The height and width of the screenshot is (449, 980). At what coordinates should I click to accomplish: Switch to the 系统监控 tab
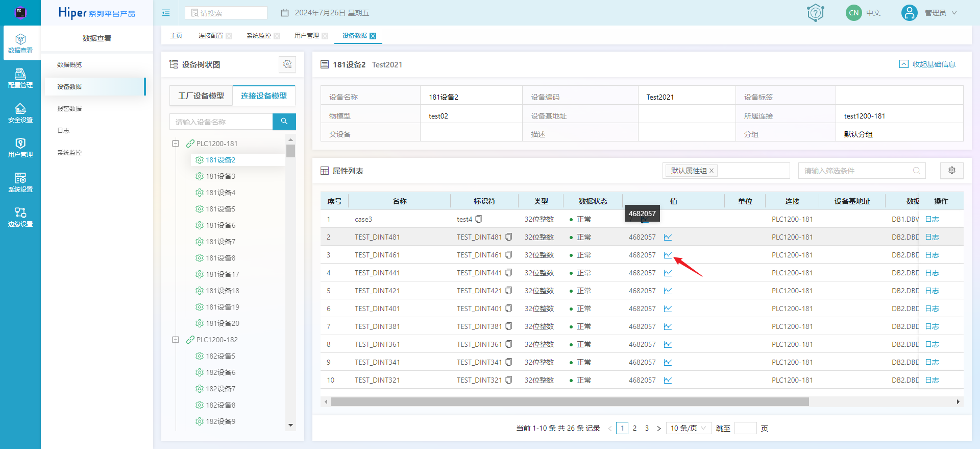click(259, 36)
